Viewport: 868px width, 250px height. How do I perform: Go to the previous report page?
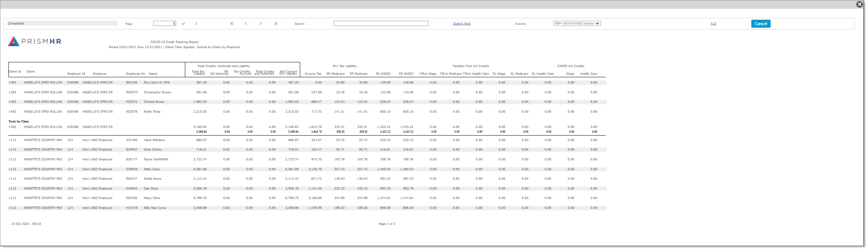pos(246,24)
